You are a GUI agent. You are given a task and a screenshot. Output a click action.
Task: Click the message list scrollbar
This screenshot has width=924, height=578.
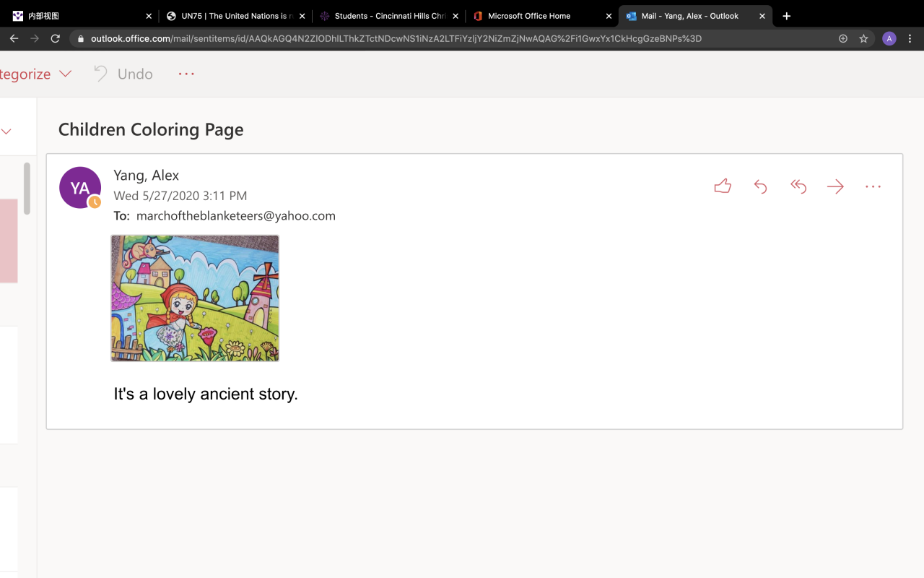[x=27, y=188]
